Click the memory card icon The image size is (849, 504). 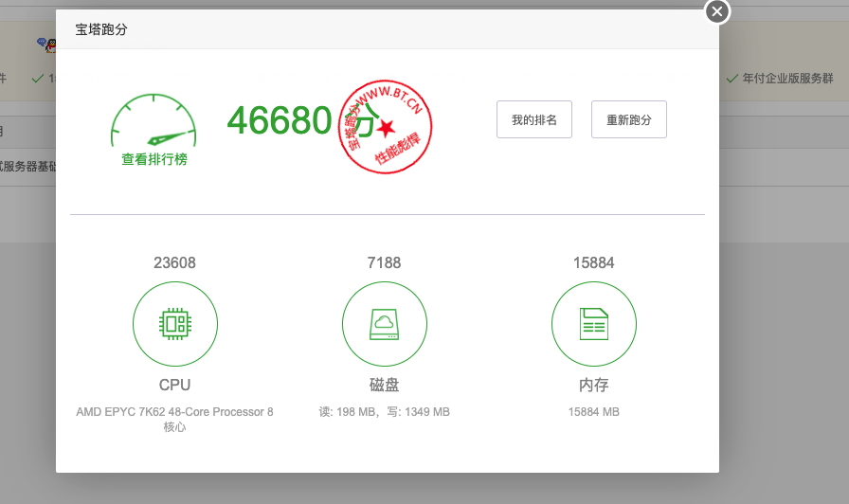pos(593,324)
